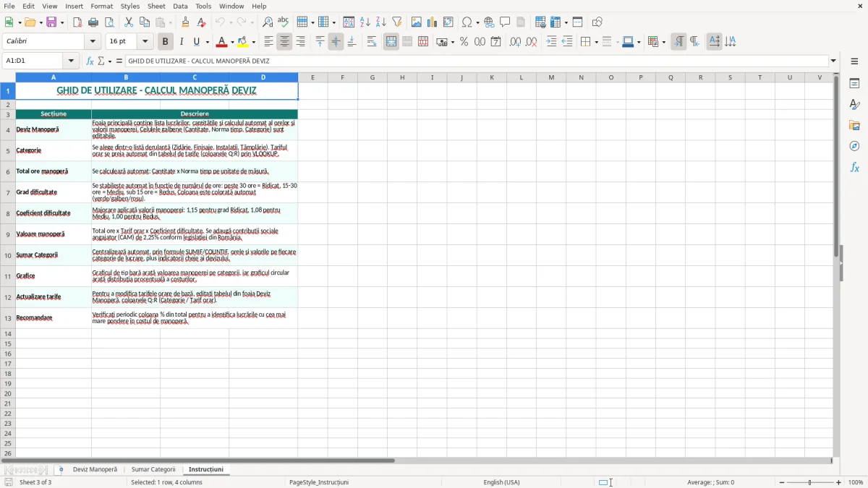This screenshot has width=868, height=488.
Task: Click PageStyle_Instrucțiuni in status bar
Action: (319, 482)
